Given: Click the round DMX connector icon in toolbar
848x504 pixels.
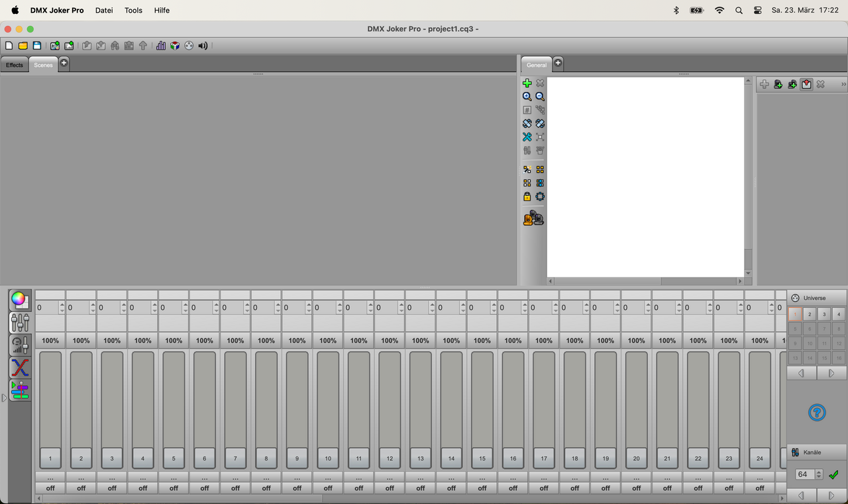Looking at the screenshot, I should tap(189, 46).
